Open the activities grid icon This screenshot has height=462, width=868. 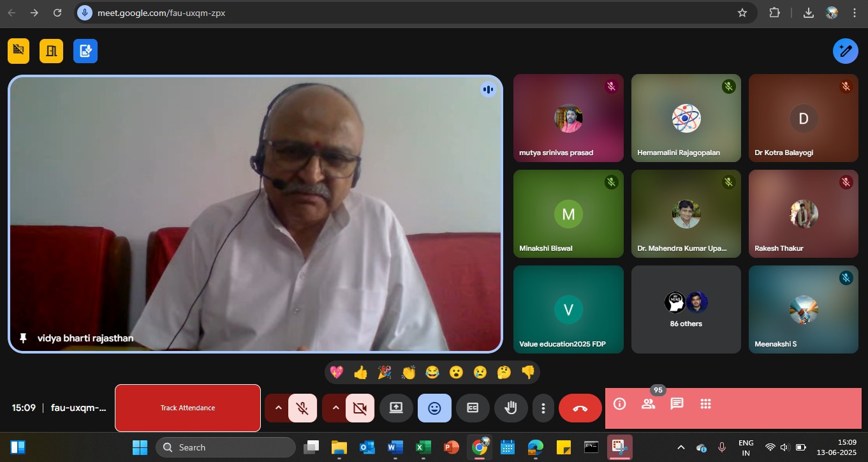tap(705, 404)
